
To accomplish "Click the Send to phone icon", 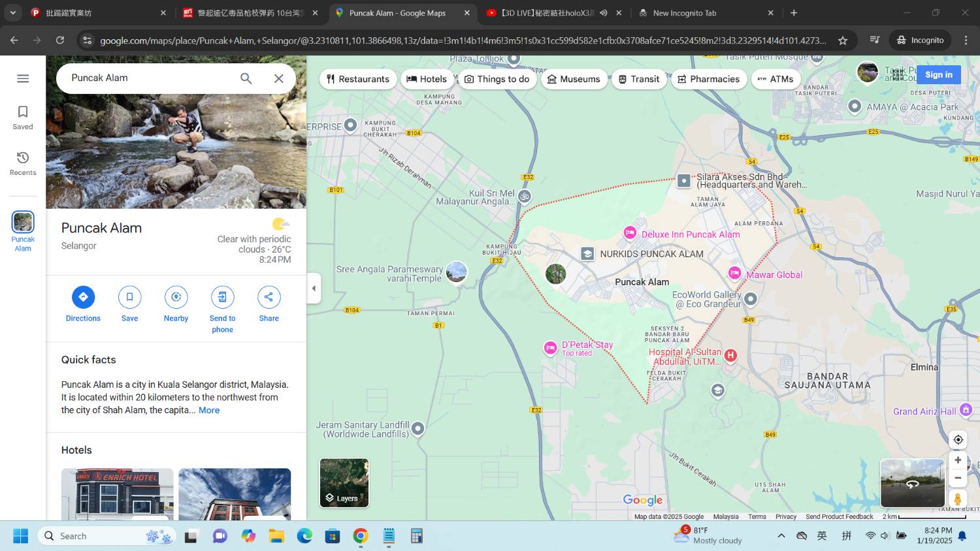I will click(222, 297).
